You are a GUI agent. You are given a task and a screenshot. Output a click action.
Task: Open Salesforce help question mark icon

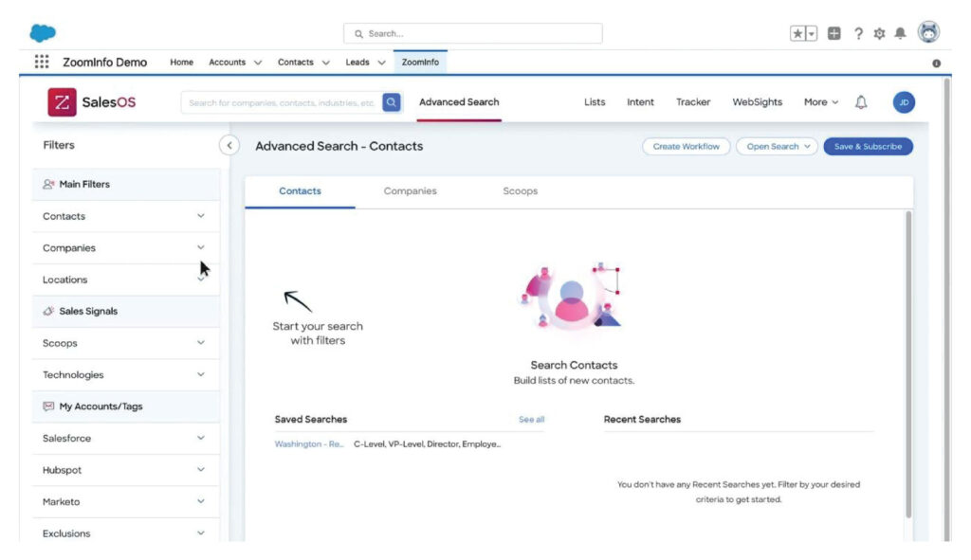(858, 33)
